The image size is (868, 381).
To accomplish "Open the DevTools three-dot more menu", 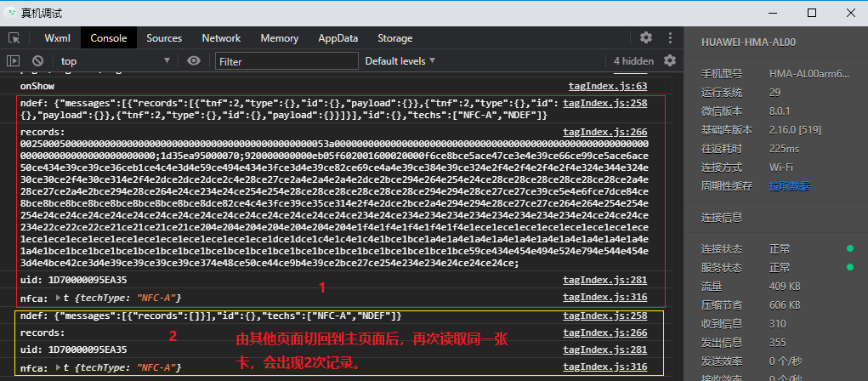I will pos(670,37).
